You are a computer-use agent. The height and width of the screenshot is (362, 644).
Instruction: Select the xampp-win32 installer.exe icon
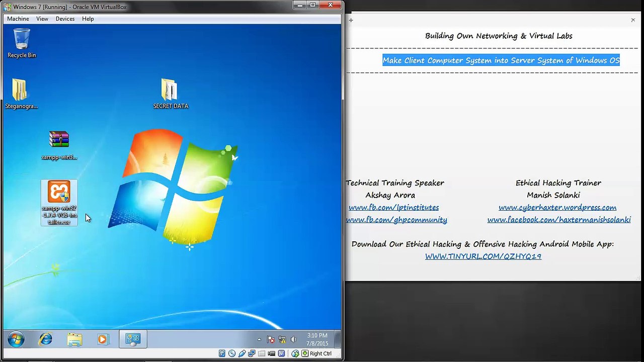pyautogui.click(x=59, y=203)
